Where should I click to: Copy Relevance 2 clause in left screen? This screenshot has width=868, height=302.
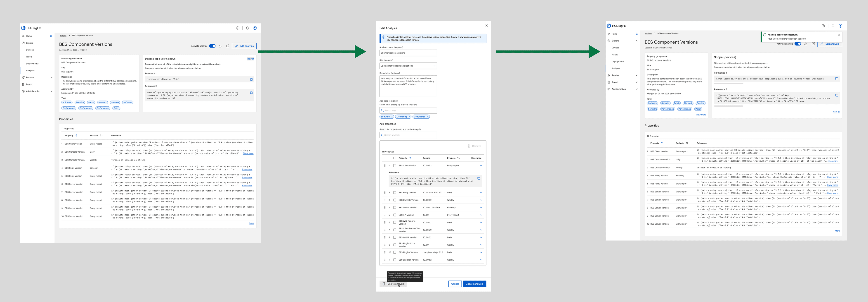coord(251,92)
